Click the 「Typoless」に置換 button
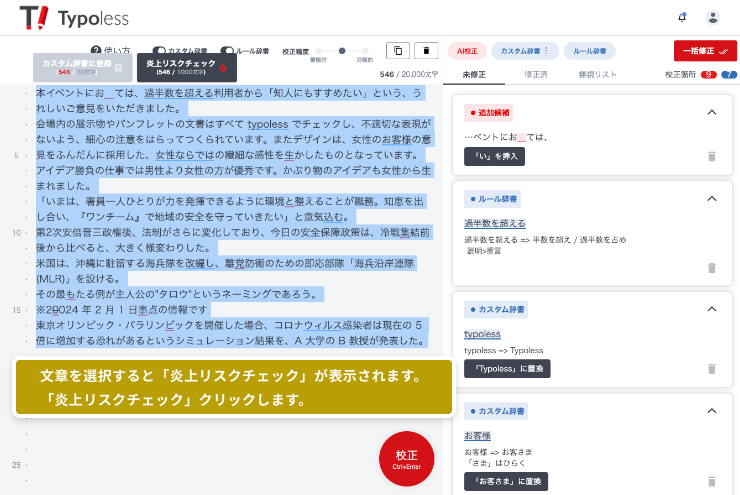The image size is (740, 495). pos(507,369)
